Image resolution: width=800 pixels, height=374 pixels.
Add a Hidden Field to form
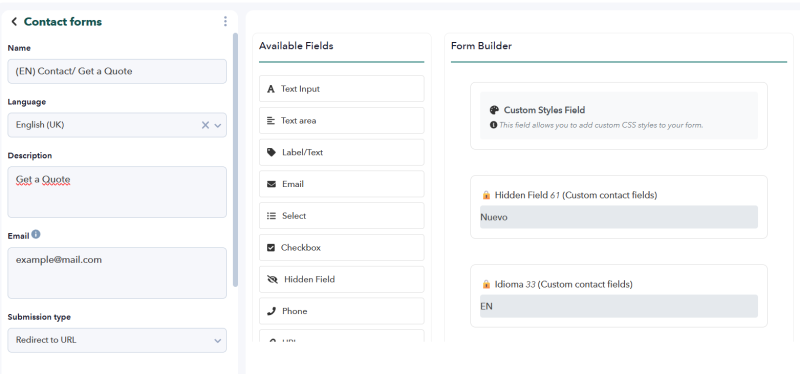point(341,279)
